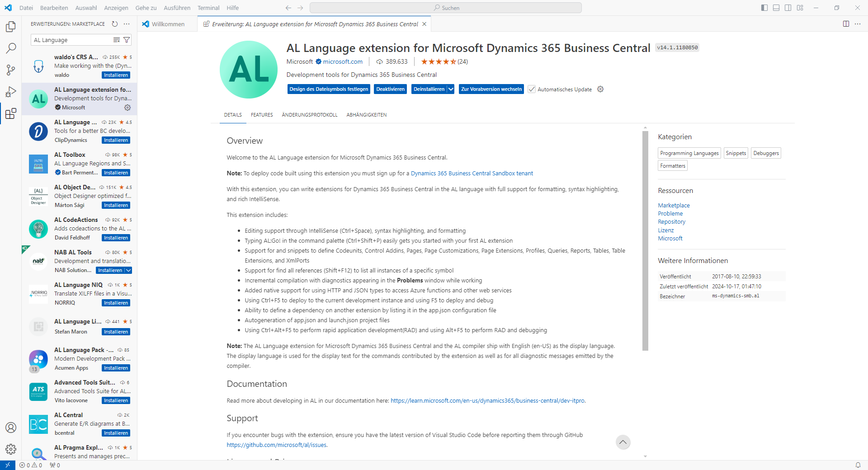Open the ABHÄNGIGKEITEN tab

pyautogui.click(x=367, y=115)
